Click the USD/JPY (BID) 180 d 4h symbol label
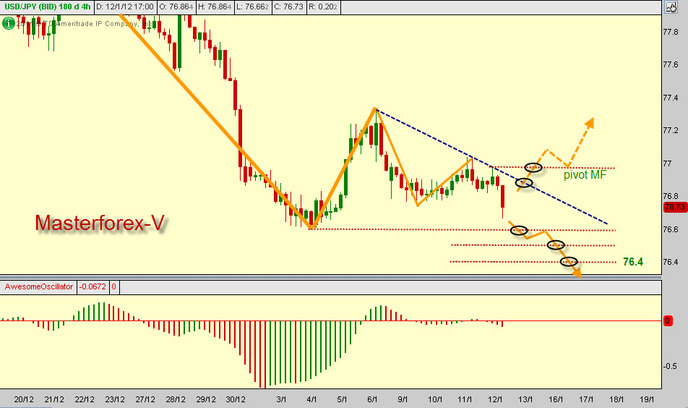The width and height of the screenshot is (688, 408). click(x=47, y=7)
